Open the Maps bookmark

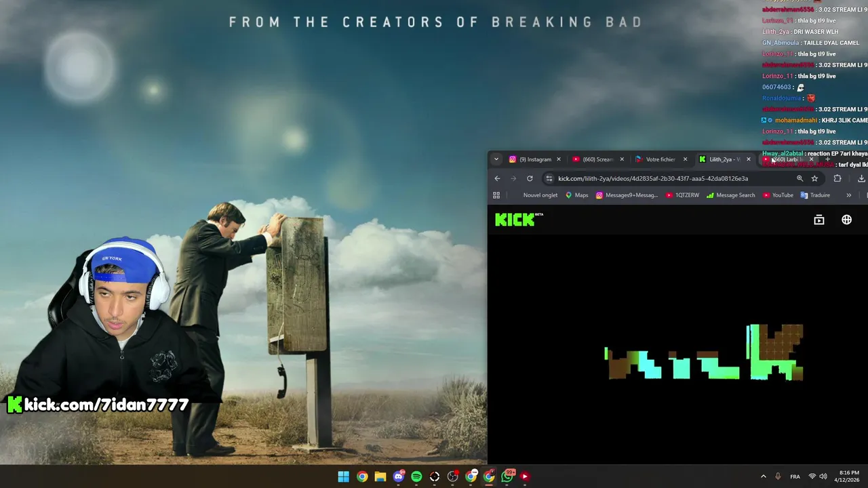576,195
